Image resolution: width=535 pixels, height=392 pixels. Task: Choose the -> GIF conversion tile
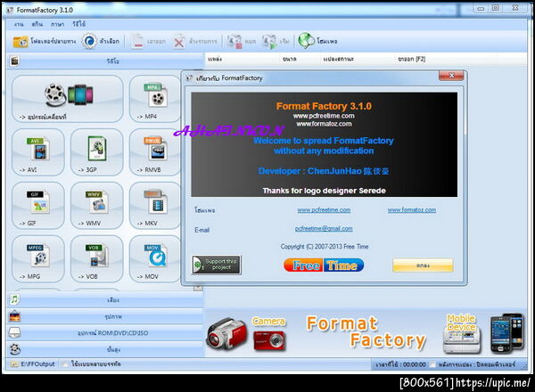pyautogui.click(x=37, y=205)
